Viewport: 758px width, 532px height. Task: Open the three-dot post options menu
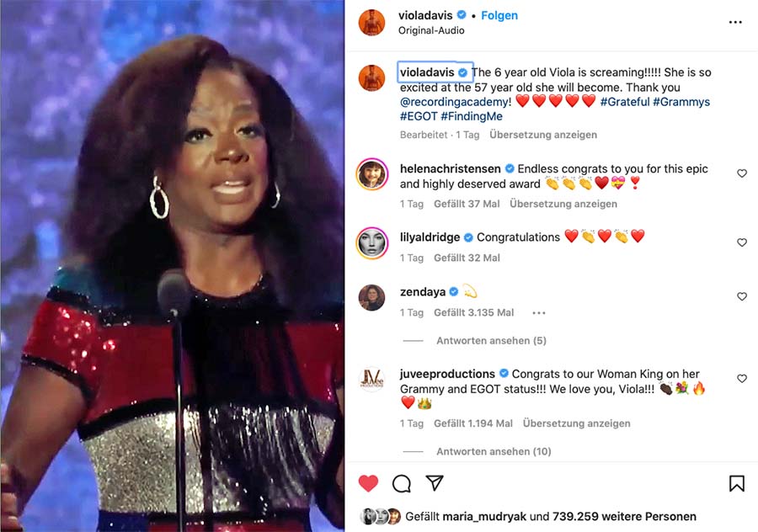(x=734, y=22)
